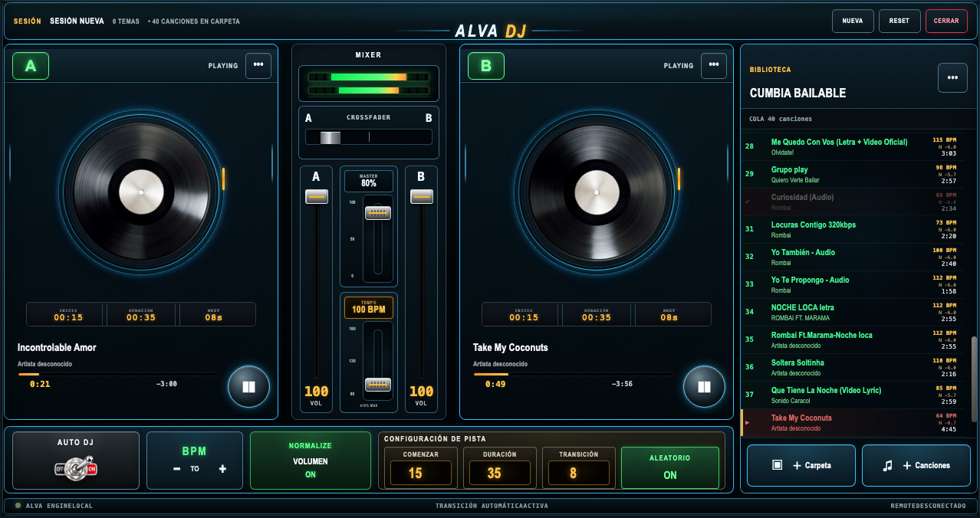This screenshot has width=980, height=518.
Task: Select song Yo Te Propongo - Audio
Action: click(x=851, y=285)
